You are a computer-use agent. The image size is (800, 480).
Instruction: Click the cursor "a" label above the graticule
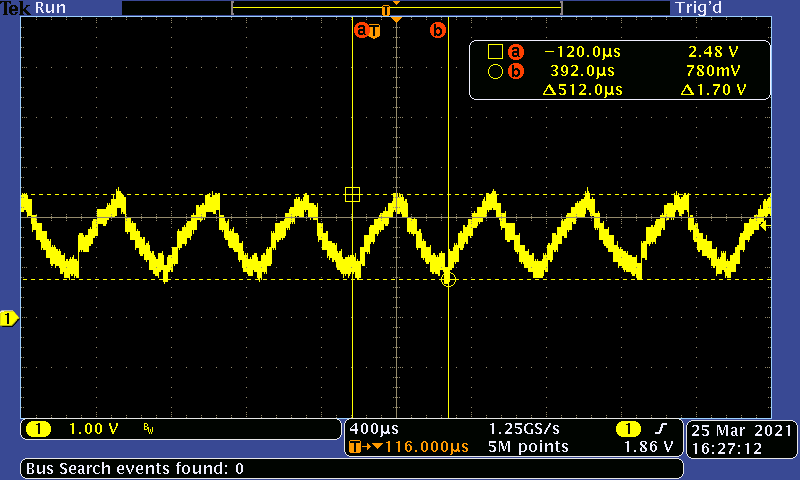click(x=361, y=31)
